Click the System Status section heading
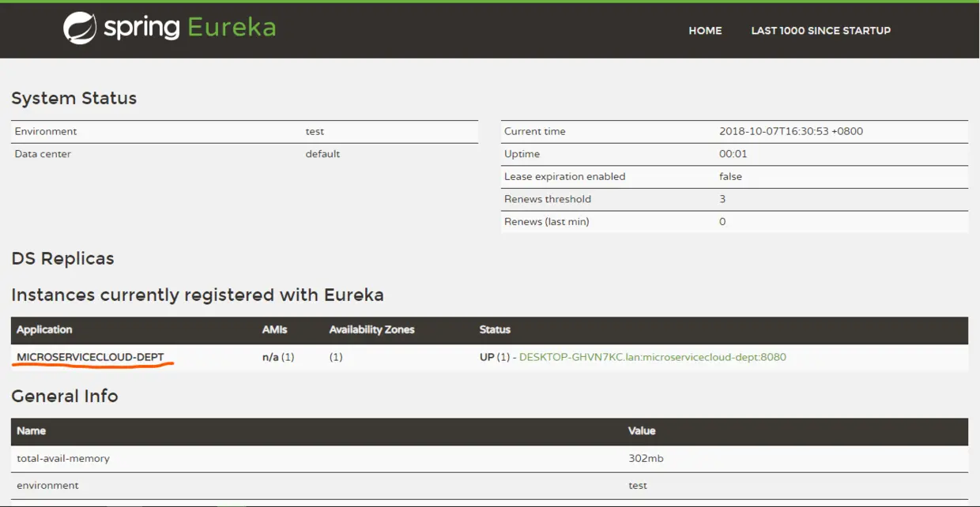The width and height of the screenshot is (980, 507). tap(73, 98)
